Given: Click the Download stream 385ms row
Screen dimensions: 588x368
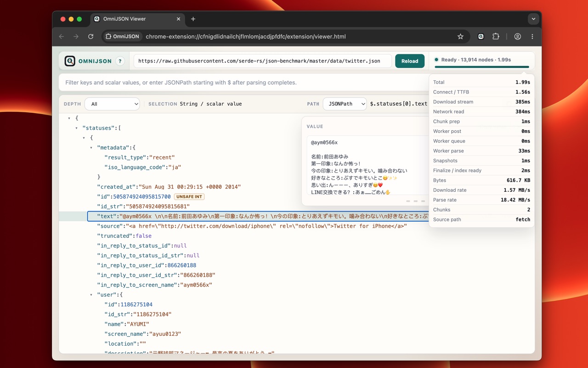Looking at the screenshot, I should click(x=481, y=102).
